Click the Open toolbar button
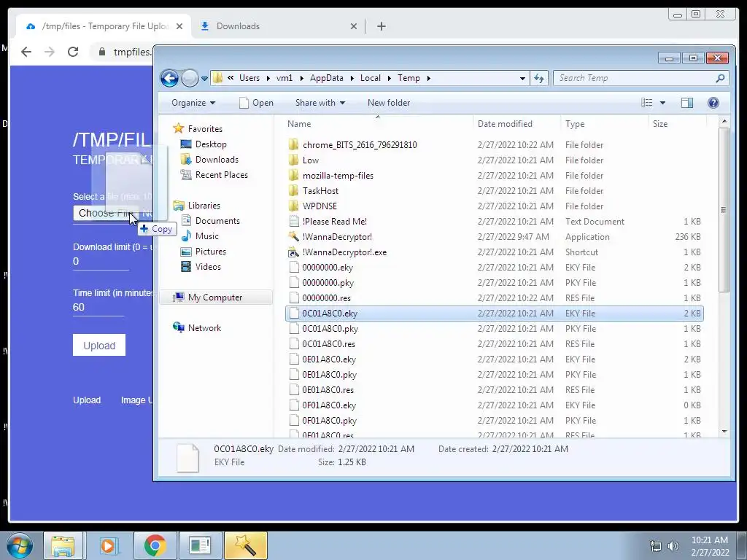Screen dimensions: 747x560 [x=256, y=103]
